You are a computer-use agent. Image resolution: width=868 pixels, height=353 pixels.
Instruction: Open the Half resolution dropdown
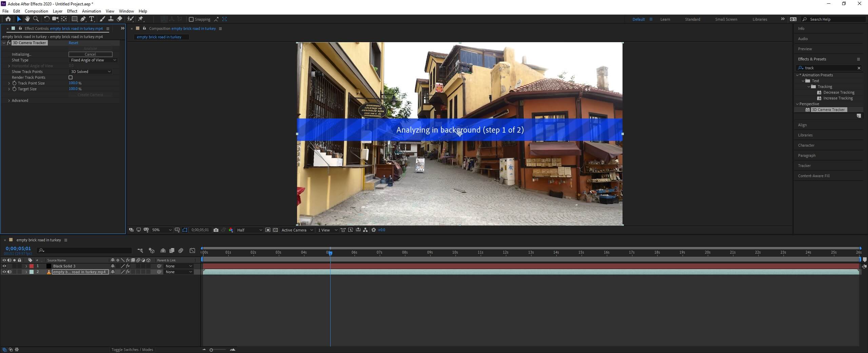click(x=249, y=230)
